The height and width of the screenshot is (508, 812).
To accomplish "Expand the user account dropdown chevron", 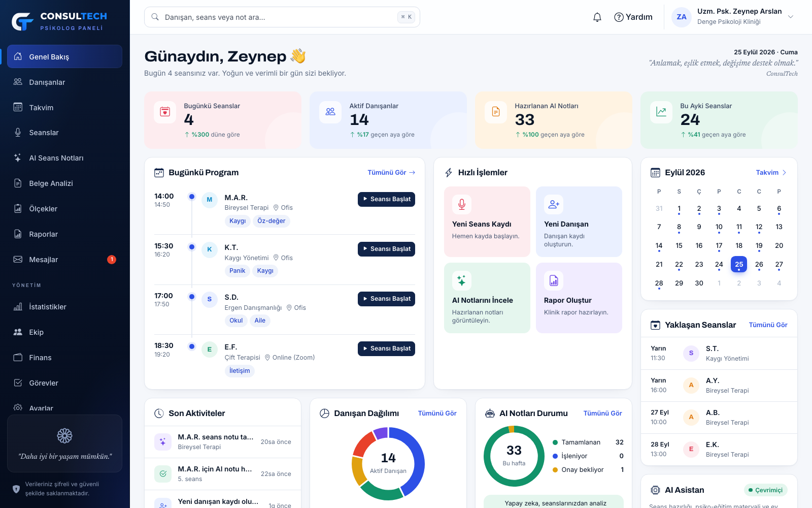I will click(x=791, y=17).
